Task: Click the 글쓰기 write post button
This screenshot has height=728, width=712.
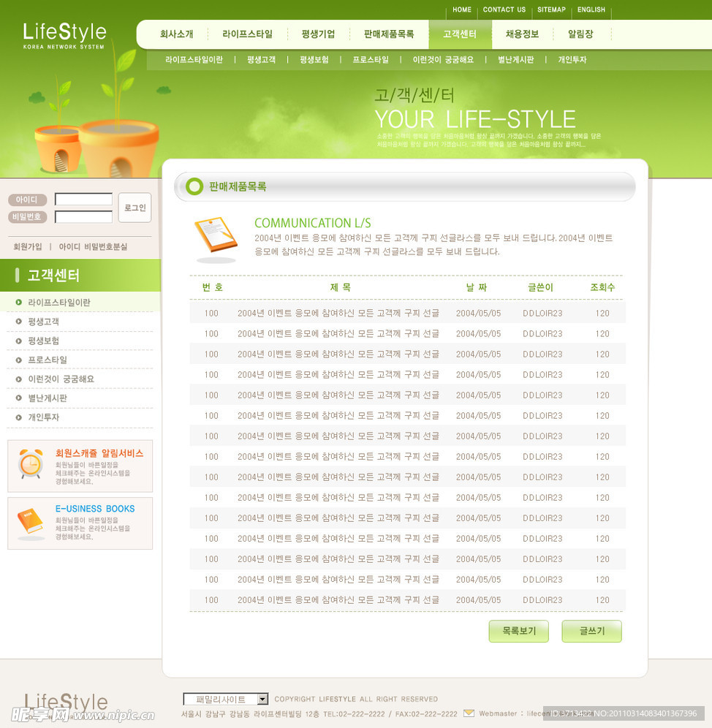Action: point(591,632)
